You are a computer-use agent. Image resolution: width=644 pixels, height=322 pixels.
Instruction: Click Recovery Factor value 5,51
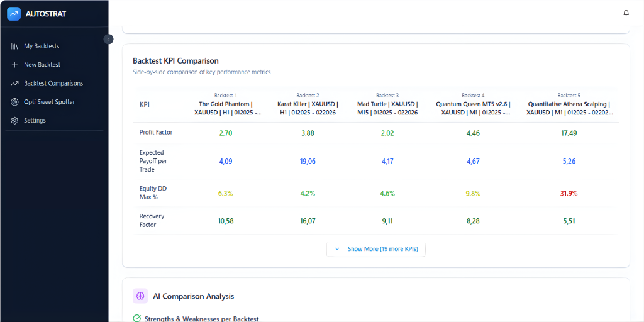569,221
